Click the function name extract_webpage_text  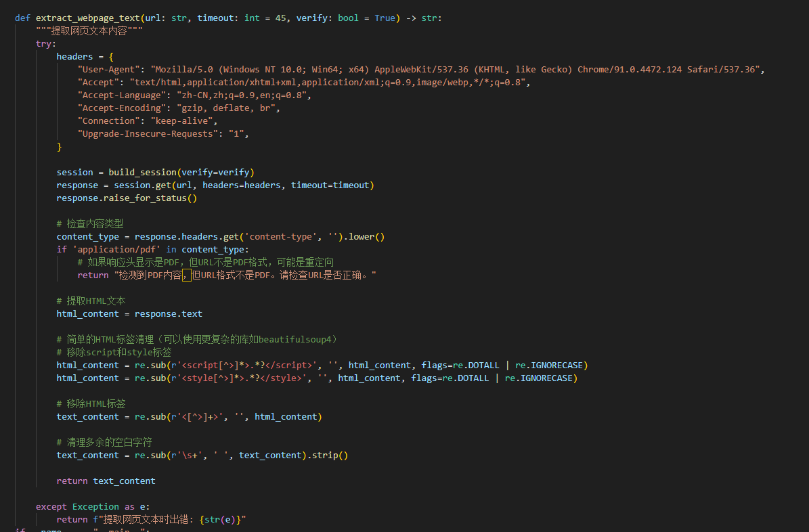point(88,18)
